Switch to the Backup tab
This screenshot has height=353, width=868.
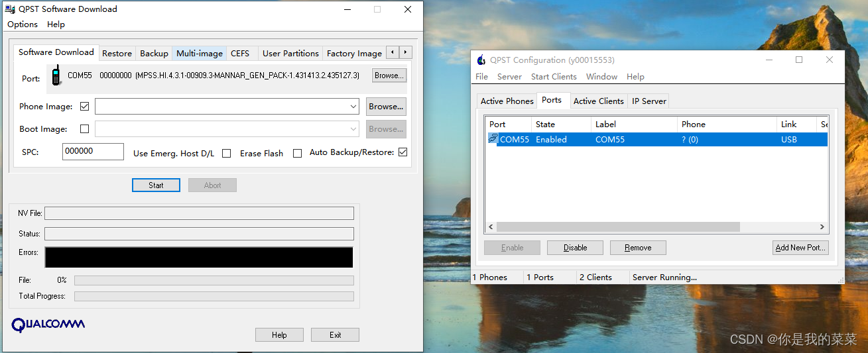154,54
